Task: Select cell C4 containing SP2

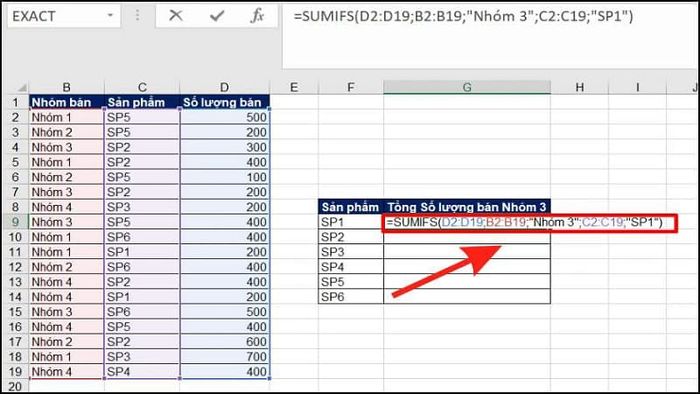Action: click(142, 147)
